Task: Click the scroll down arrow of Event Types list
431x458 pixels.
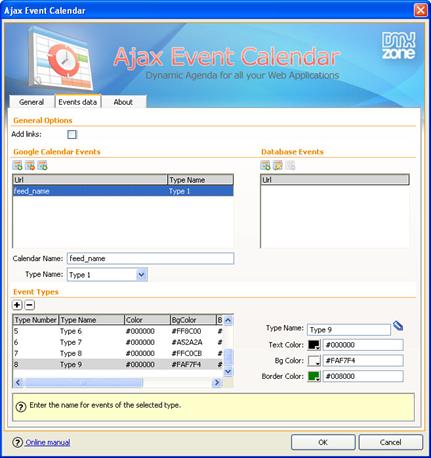Action: click(228, 371)
